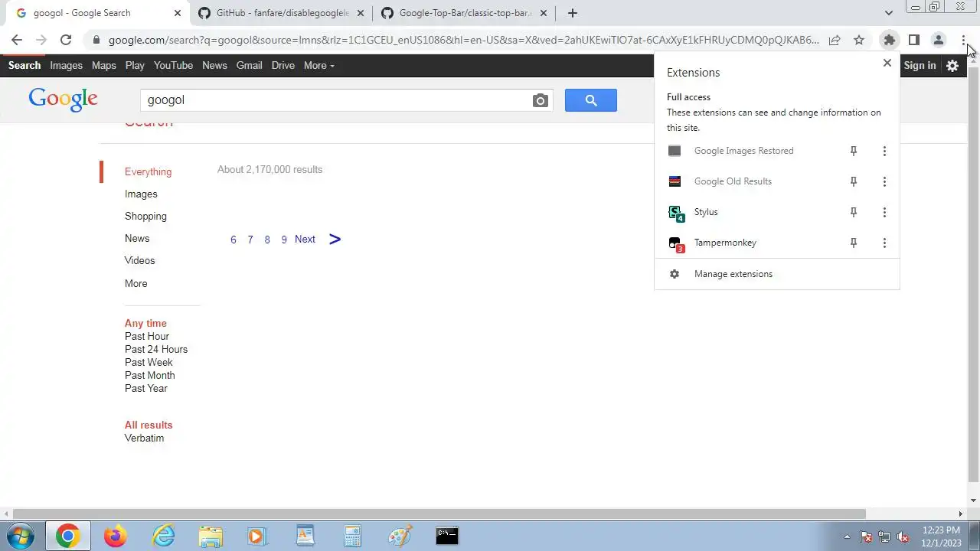Open the Command Prompt taskbar icon
This screenshot has height=551, width=980.
(x=447, y=536)
